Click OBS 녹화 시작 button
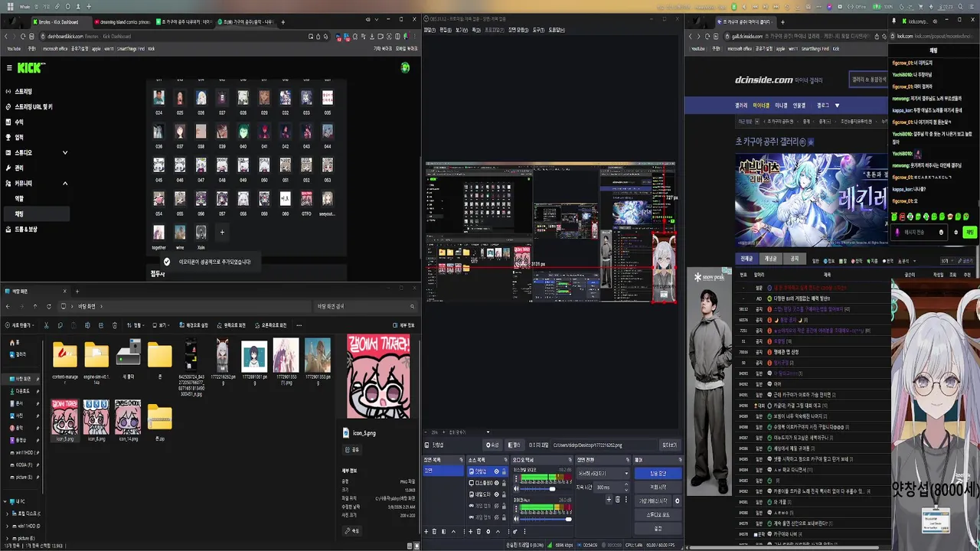The width and height of the screenshot is (980, 551). point(658,487)
